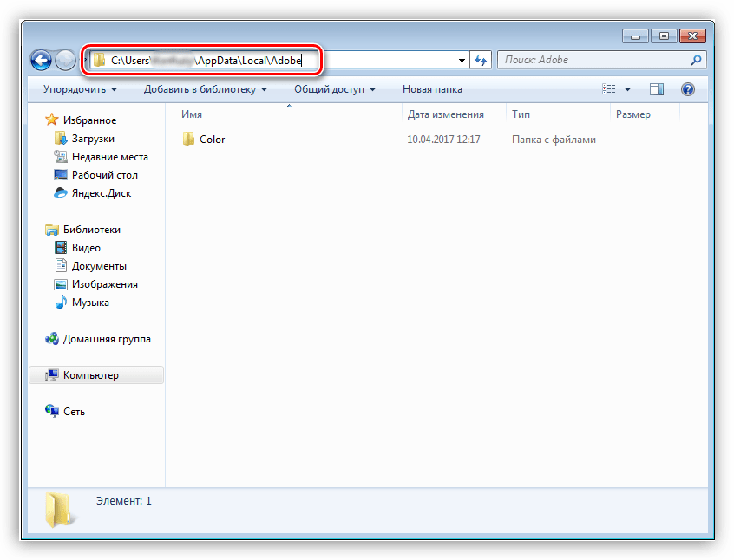This screenshot has height=560, width=734.
Task: Select 'Сеть' in navigation pane
Action: [74, 412]
